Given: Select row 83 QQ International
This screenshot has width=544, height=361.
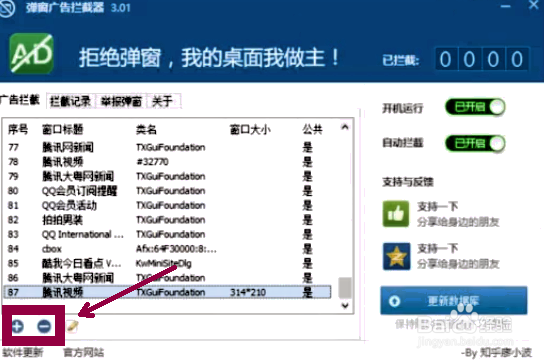Looking at the screenshot, I should click(x=168, y=234).
